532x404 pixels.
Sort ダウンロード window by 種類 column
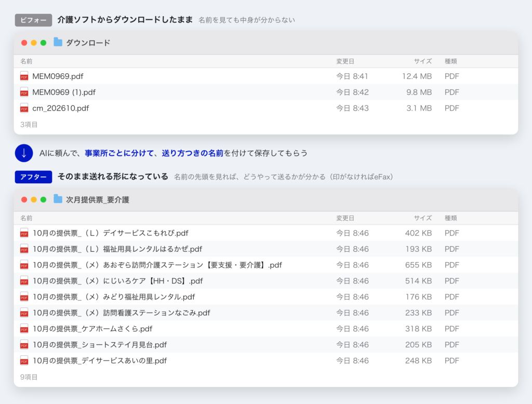[x=450, y=61]
